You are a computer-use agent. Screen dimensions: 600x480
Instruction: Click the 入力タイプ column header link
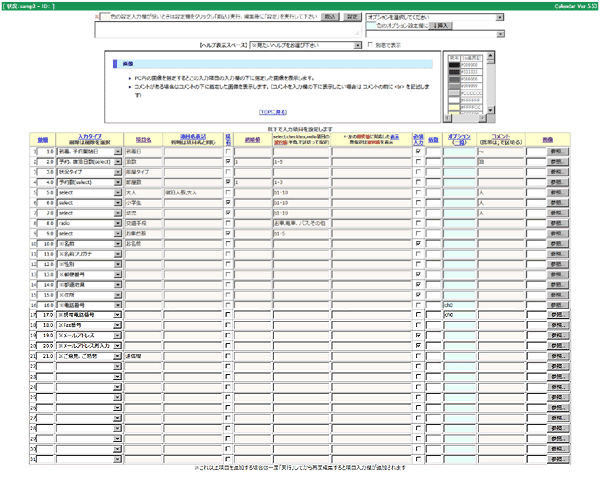pyautogui.click(x=90, y=137)
